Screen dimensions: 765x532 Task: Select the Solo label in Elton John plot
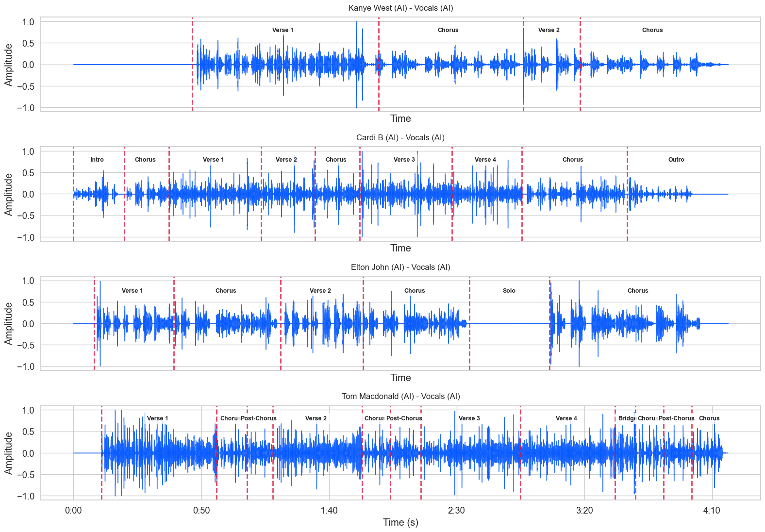point(509,291)
